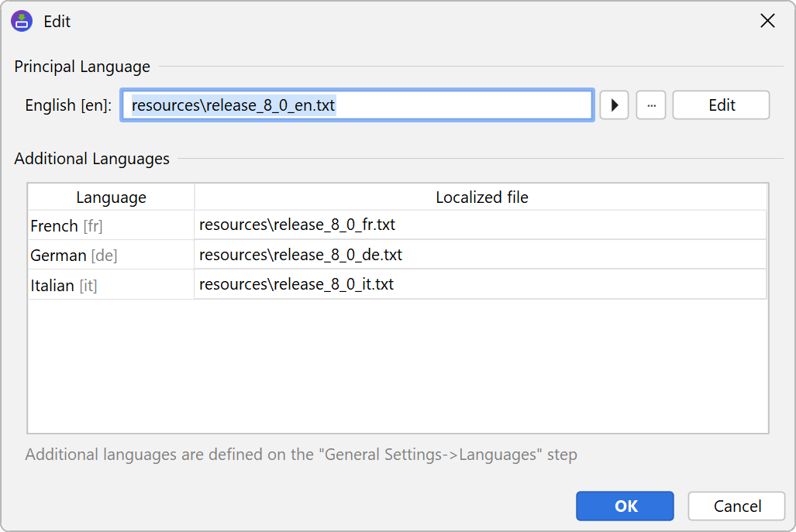
Task: Click the Additional Languages section heading
Action: coord(91,159)
